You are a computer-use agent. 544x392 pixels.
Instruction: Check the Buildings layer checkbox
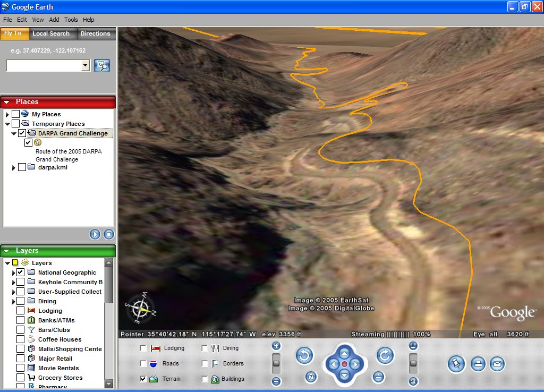click(x=205, y=379)
